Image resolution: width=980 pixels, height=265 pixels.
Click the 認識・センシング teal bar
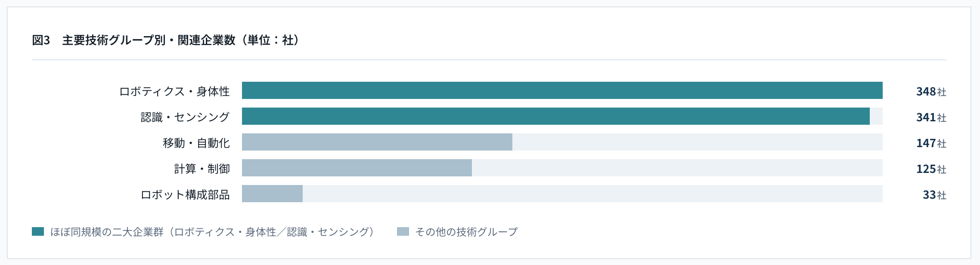click(556, 116)
